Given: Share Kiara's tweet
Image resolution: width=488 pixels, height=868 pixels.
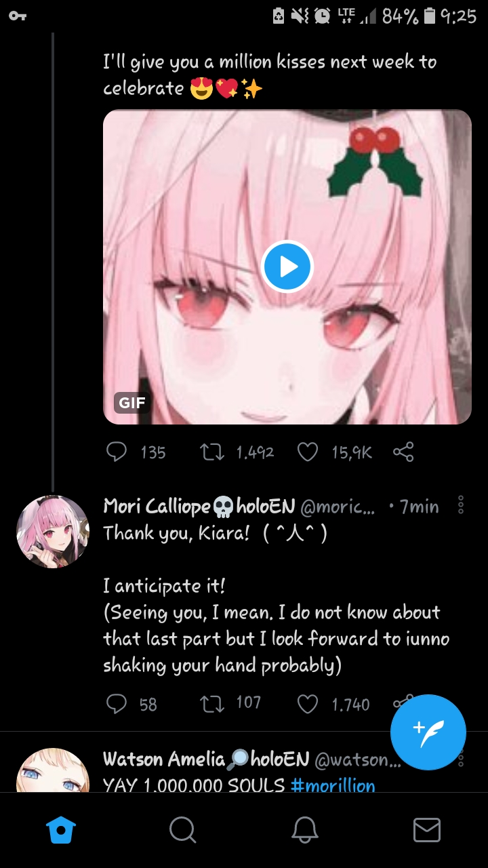Looking at the screenshot, I should pyautogui.click(x=403, y=452).
